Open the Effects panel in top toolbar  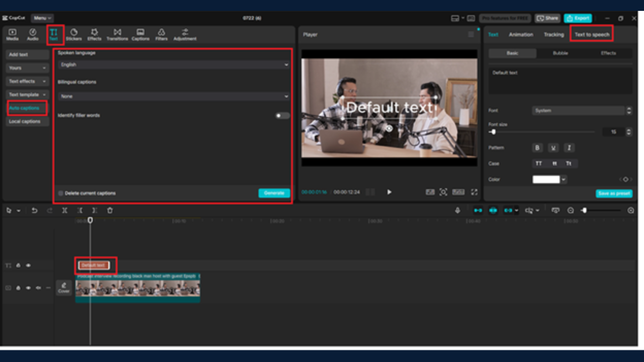[x=95, y=35]
